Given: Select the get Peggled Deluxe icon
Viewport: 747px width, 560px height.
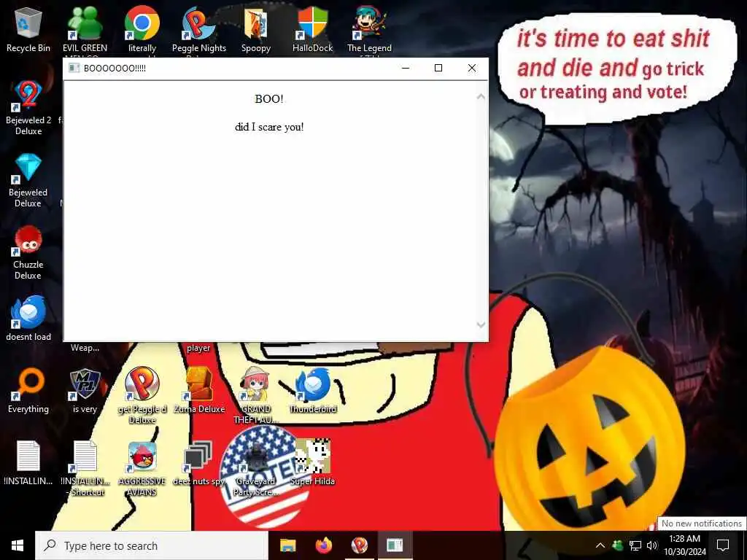Looking at the screenshot, I should [x=142, y=395].
